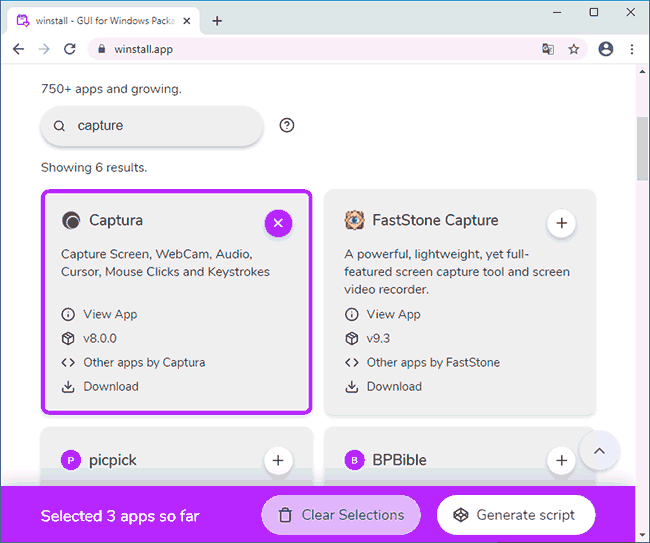The image size is (650, 543).
Task: Open a new browser tab
Action: click(x=217, y=21)
